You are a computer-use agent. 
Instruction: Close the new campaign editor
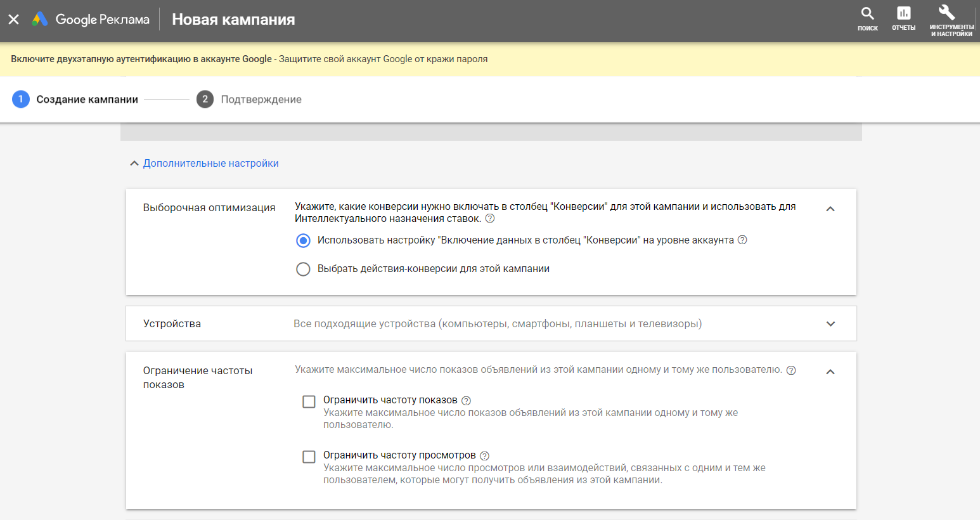tap(14, 20)
